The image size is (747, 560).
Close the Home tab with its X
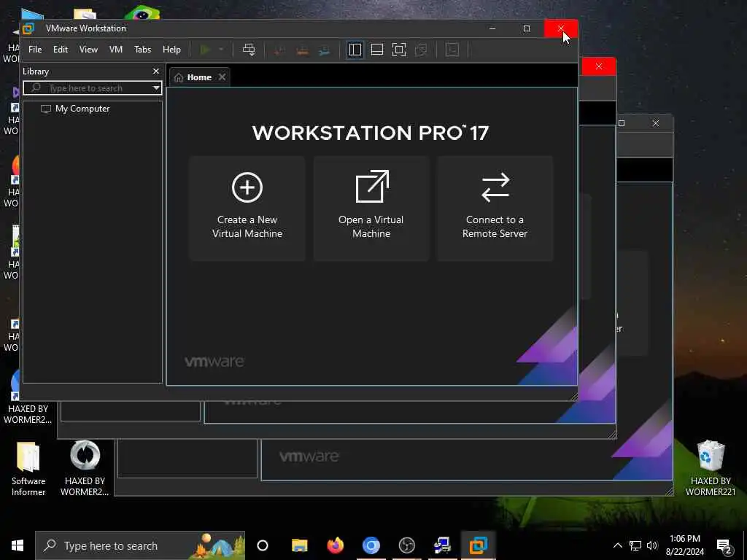pyautogui.click(x=222, y=77)
